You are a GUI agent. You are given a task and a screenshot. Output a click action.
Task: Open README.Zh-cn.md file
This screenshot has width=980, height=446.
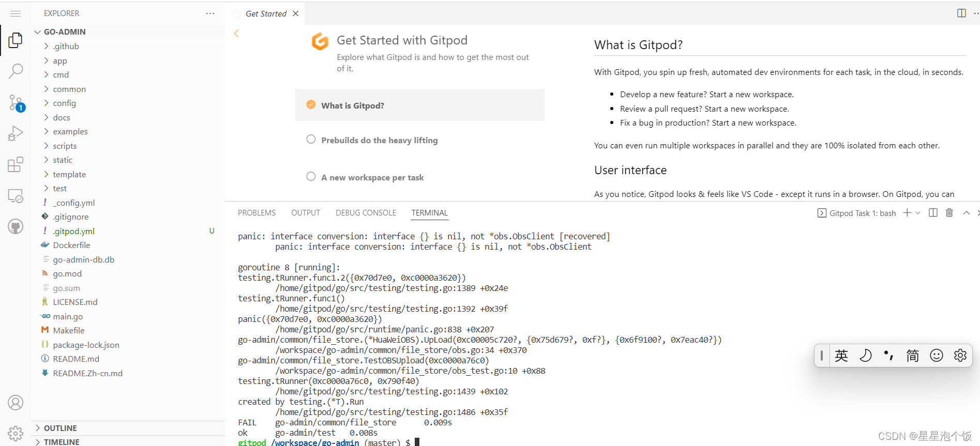point(128,373)
